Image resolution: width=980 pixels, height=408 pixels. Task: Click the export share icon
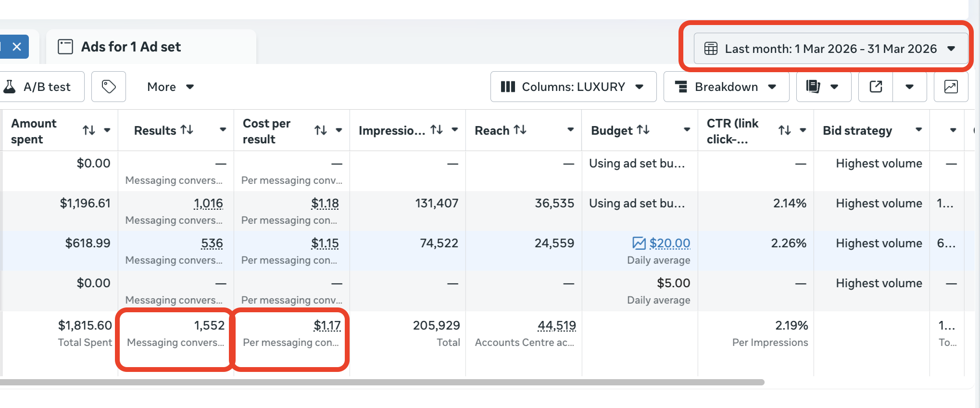876,87
